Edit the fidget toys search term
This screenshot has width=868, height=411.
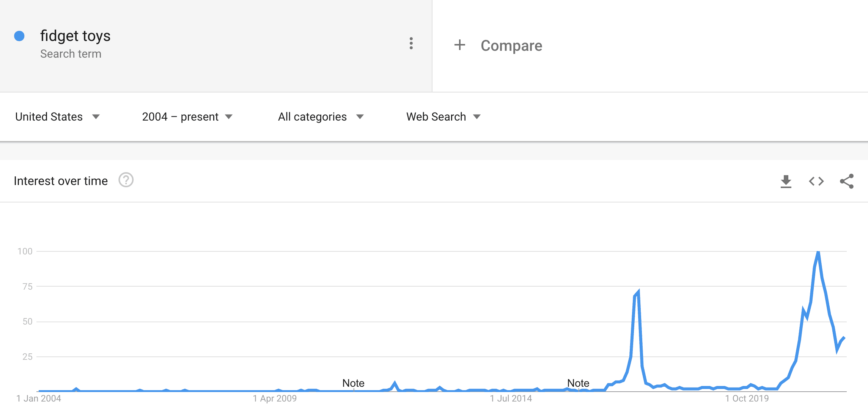point(75,36)
